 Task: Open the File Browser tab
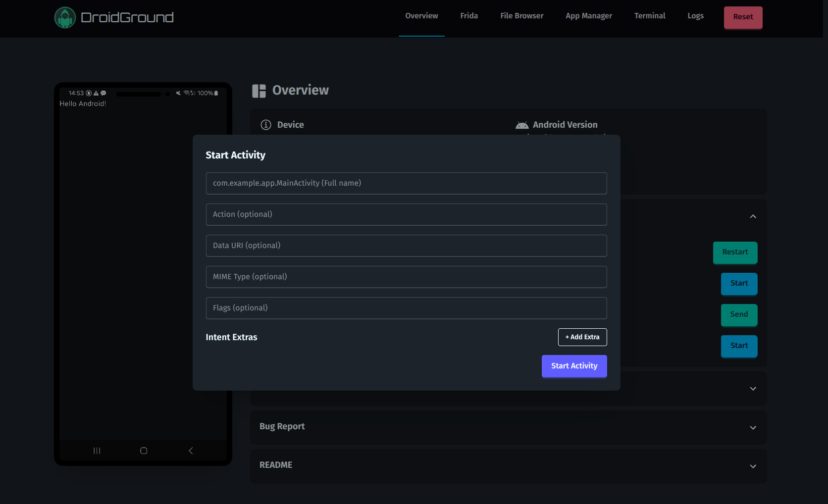click(521, 15)
